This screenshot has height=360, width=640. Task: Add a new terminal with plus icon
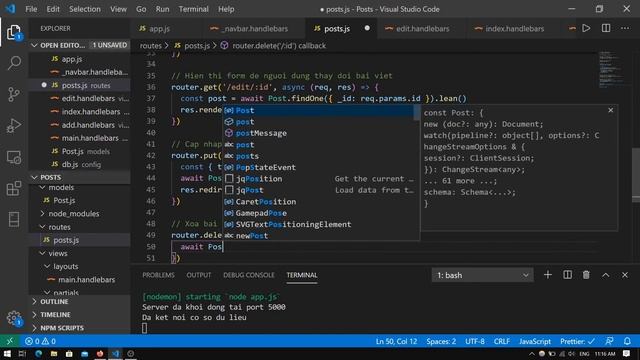pos(548,275)
